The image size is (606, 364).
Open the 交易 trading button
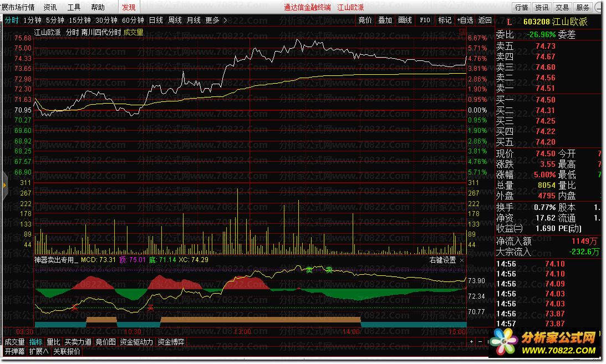[562, 7]
